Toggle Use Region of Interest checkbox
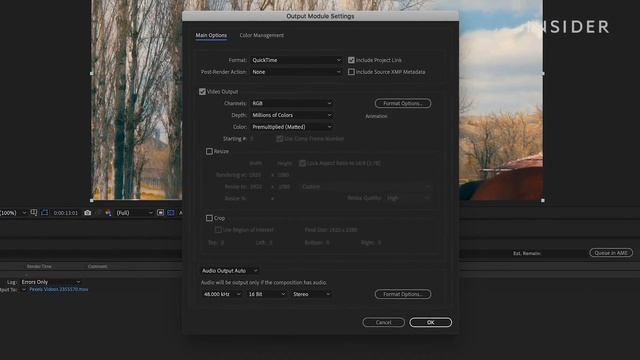The height and width of the screenshot is (360, 640). 218,230
